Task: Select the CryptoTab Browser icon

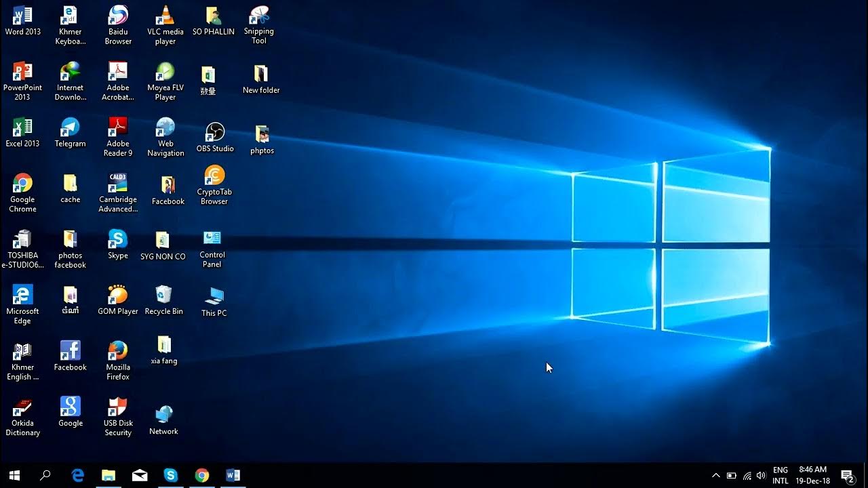Action: [214, 186]
